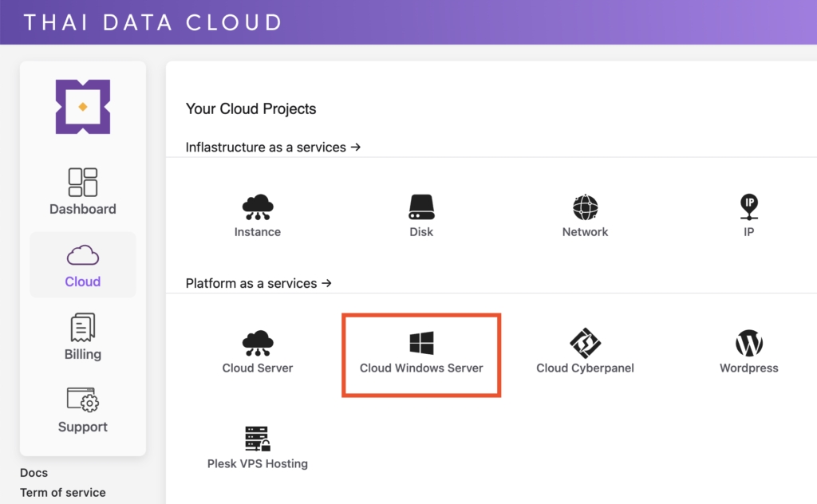Select Cloud label in sidebar menu

tap(83, 282)
